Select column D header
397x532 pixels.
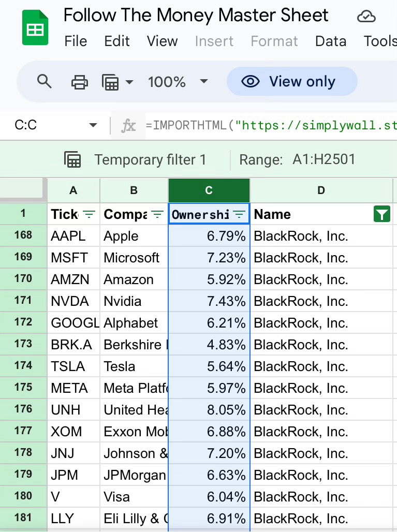pos(321,190)
